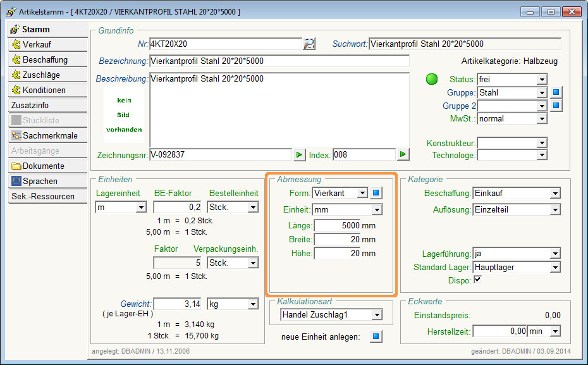
Task: Open Sek.-Ressourcen section
Action: [47, 196]
